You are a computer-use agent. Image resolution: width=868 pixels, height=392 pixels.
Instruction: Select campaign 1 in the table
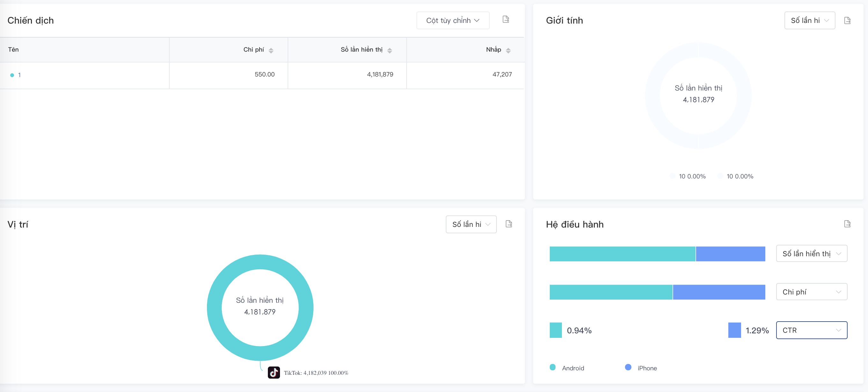point(19,75)
